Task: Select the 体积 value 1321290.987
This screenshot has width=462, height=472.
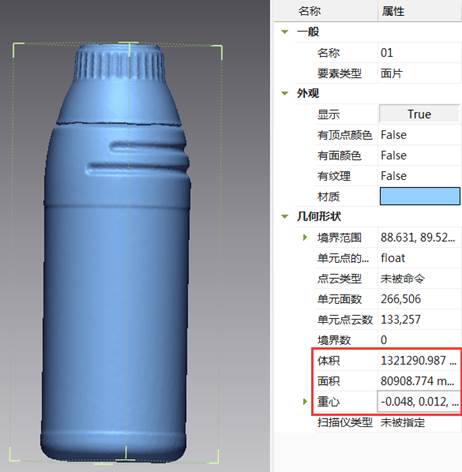Action: click(418, 361)
